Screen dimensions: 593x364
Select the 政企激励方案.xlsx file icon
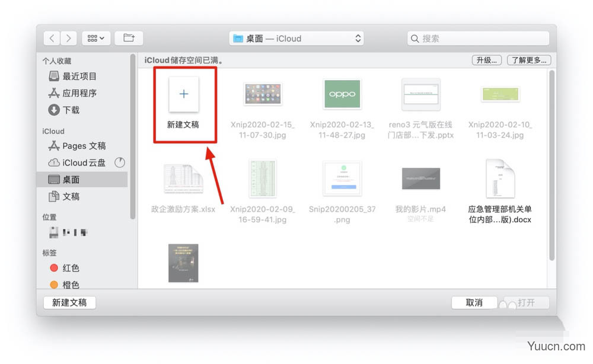pos(183,179)
